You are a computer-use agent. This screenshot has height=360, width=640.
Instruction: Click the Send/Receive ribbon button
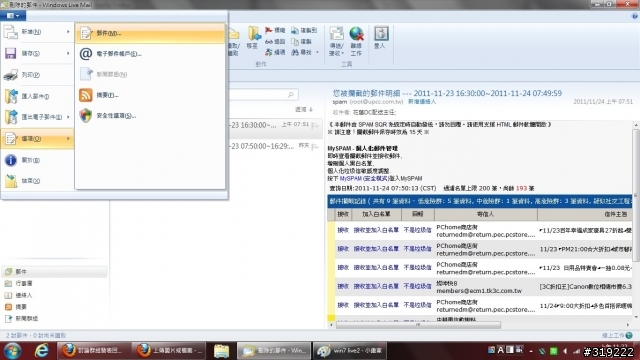point(336,41)
